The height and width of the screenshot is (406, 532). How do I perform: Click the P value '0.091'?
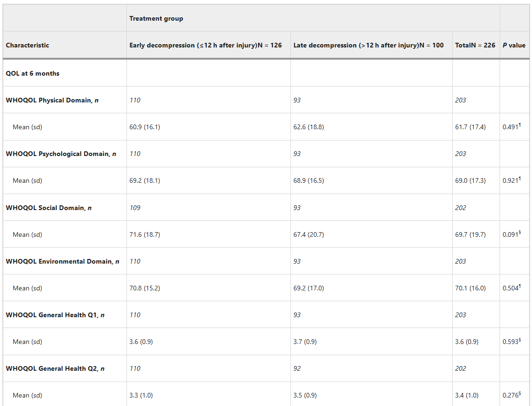point(511,234)
